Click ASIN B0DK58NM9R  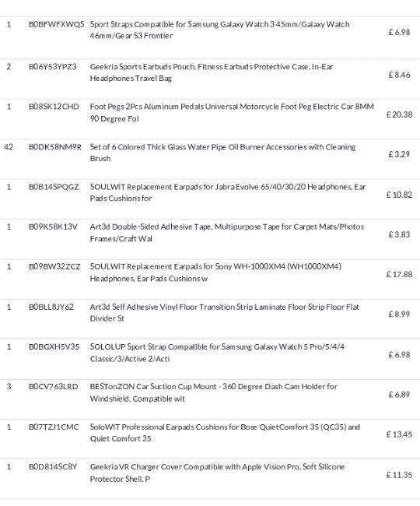(55, 147)
